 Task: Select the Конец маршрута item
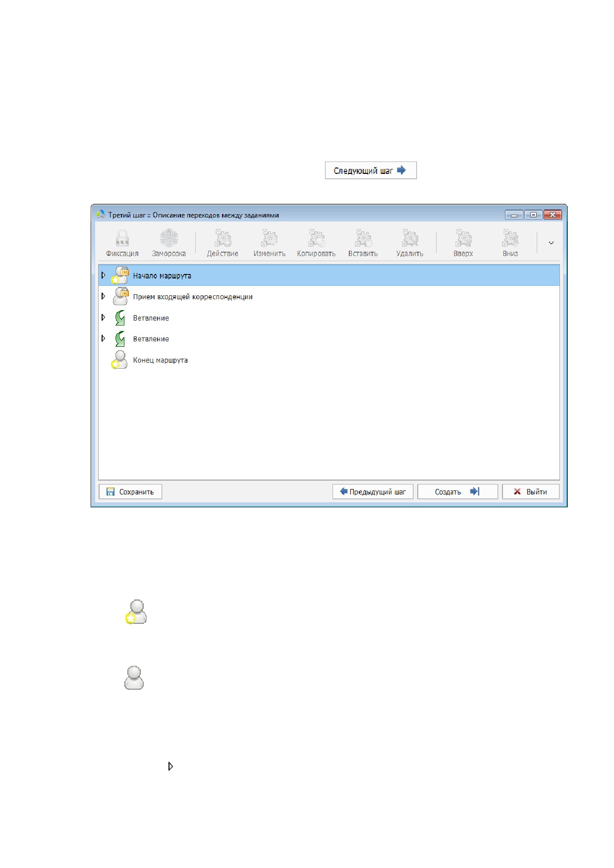click(160, 360)
